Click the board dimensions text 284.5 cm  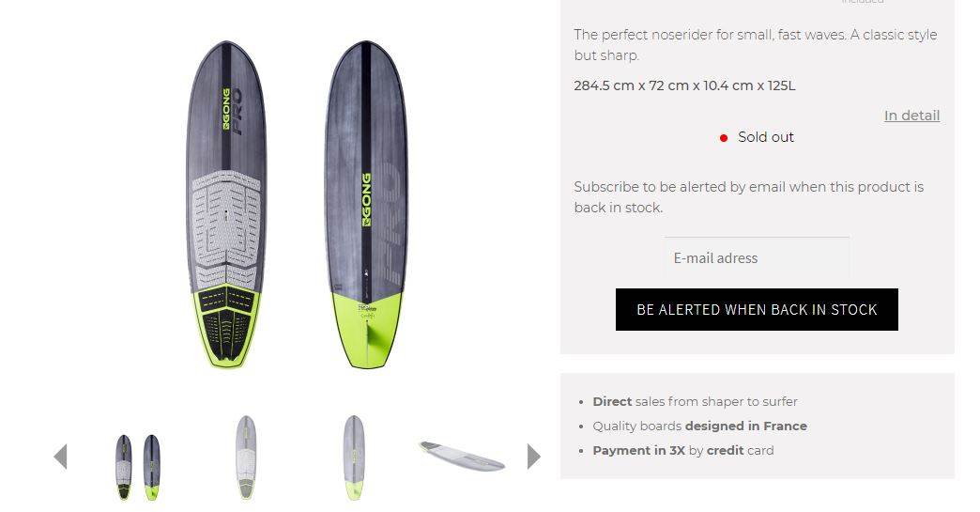[684, 85]
